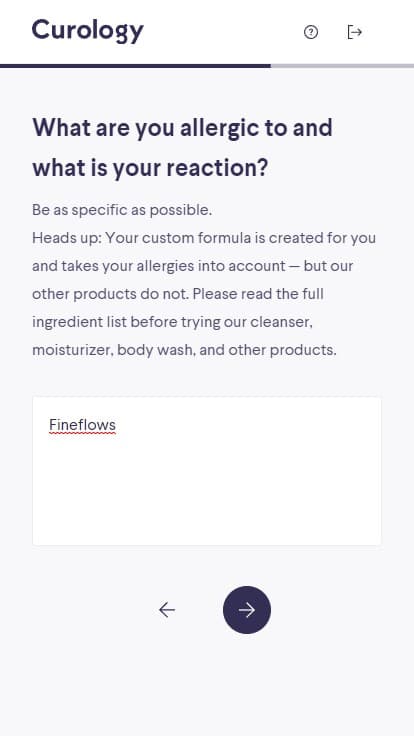Viewport: 414px width, 736px height.
Task: Click the Curology logo
Action: pos(87,31)
